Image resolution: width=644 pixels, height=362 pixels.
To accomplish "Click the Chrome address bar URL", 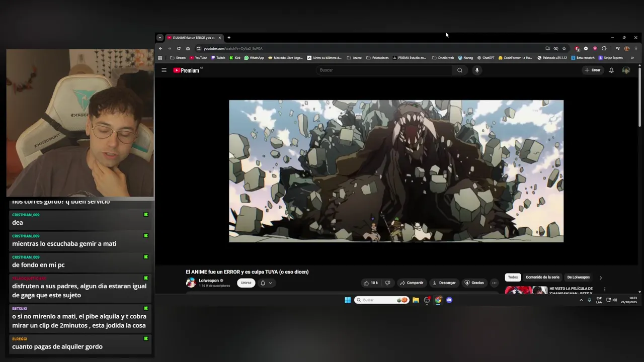I will 233,48.
